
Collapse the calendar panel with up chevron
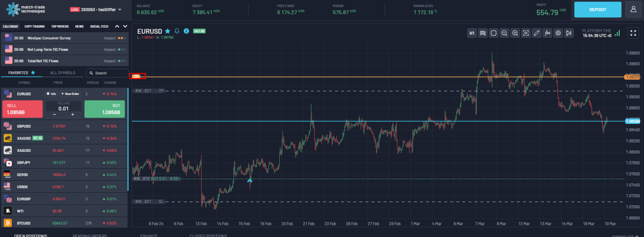pyautogui.click(x=117, y=26)
